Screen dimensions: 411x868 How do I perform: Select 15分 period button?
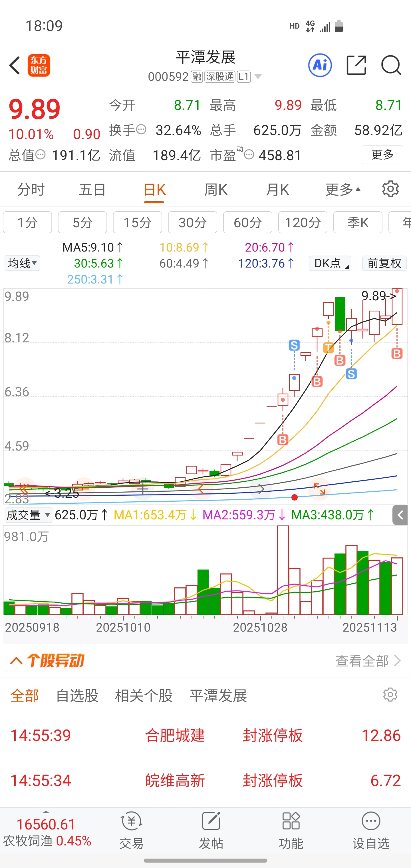tap(138, 222)
